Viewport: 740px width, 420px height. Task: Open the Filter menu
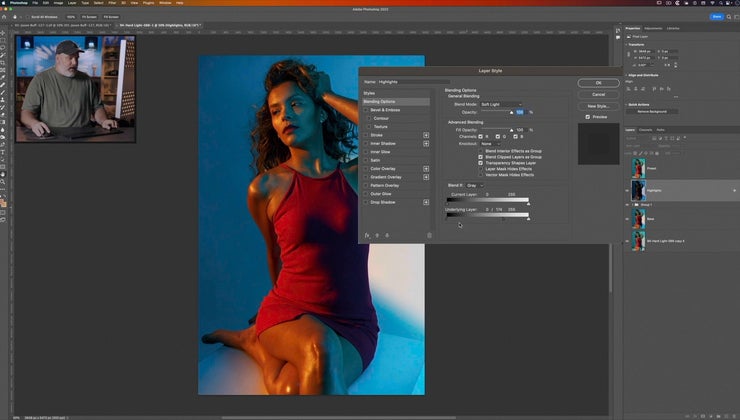(x=112, y=3)
